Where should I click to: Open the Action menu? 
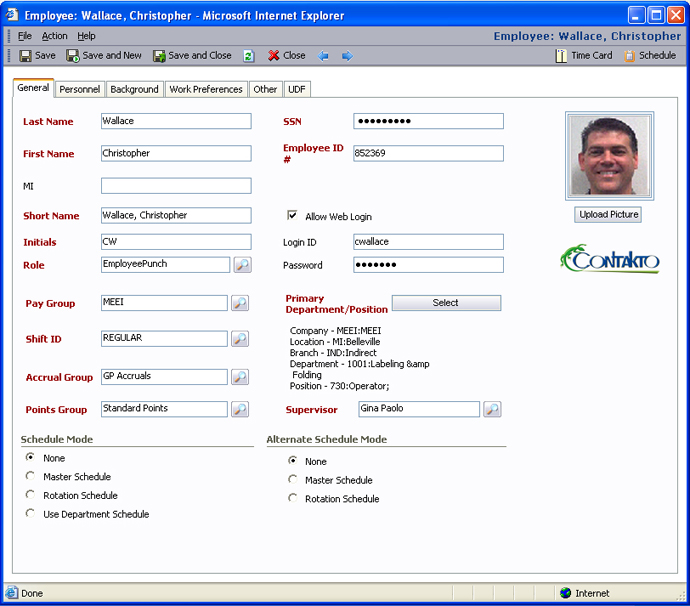tap(55, 36)
